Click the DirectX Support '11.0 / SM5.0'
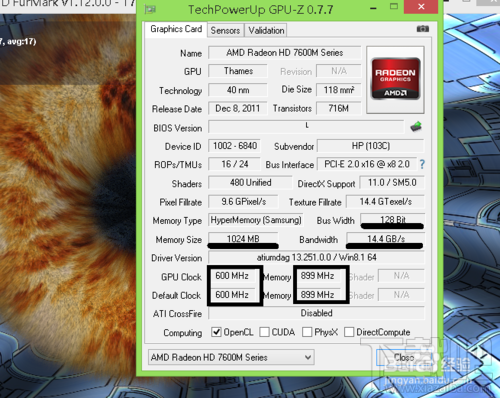Viewport: 500px width, 398px height. (392, 183)
